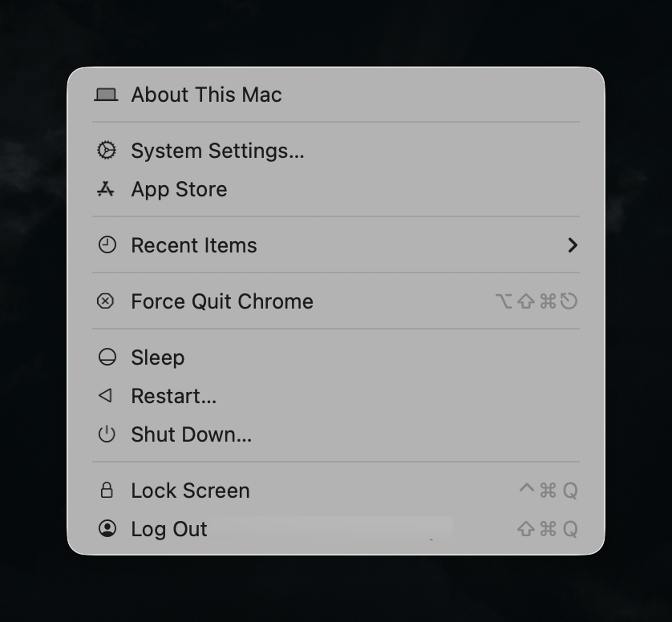Choose Force Quit Chrome

[x=222, y=301]
